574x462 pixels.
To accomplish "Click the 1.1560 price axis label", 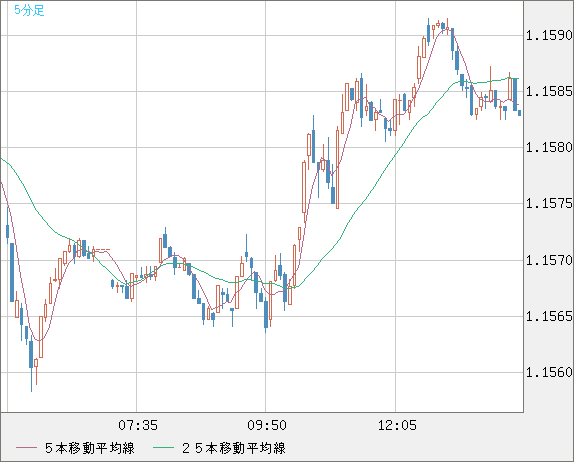I will pos(549,372).
